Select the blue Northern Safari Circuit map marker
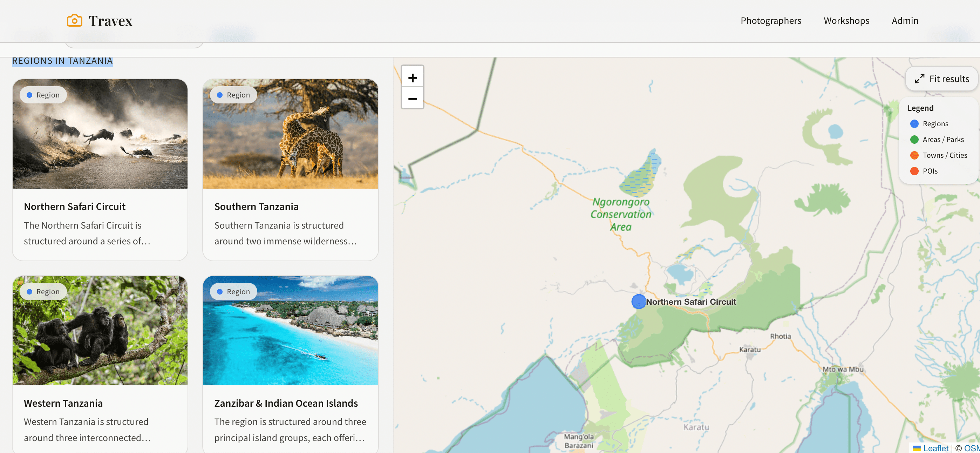The width and height of the screenshot is (980, 453). [638, 302]
